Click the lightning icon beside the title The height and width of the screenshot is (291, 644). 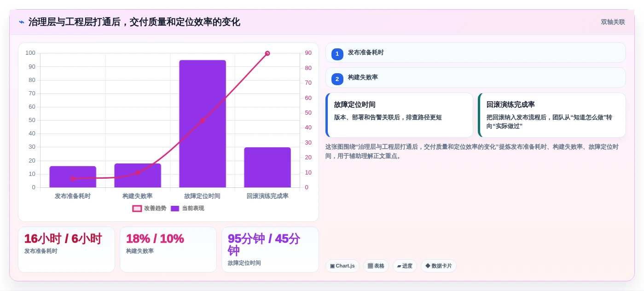tap(22, 22)
